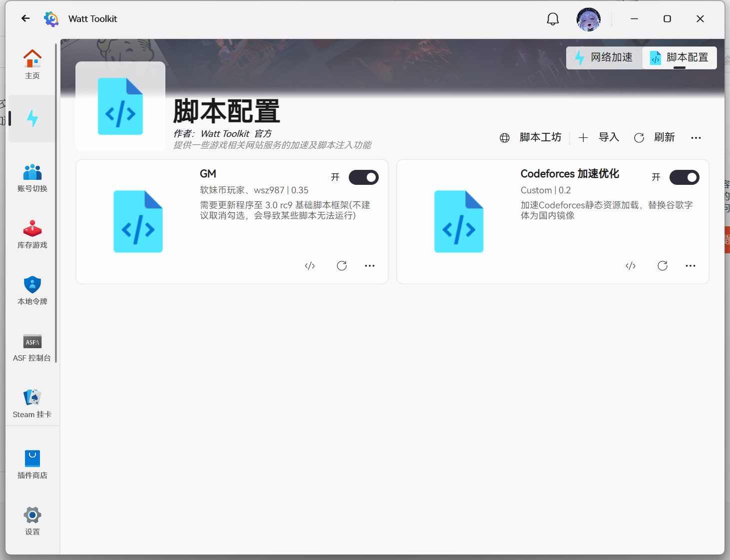The width and height of the screenshot is (730, 560).
Task: Click the Watt Toolkit logo icon
Action: (51, 19)
